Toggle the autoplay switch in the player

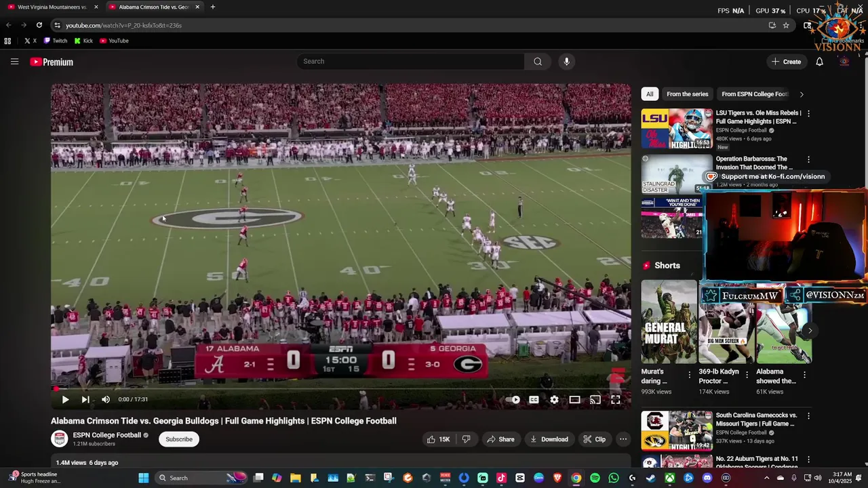click(x=513, y=400)
